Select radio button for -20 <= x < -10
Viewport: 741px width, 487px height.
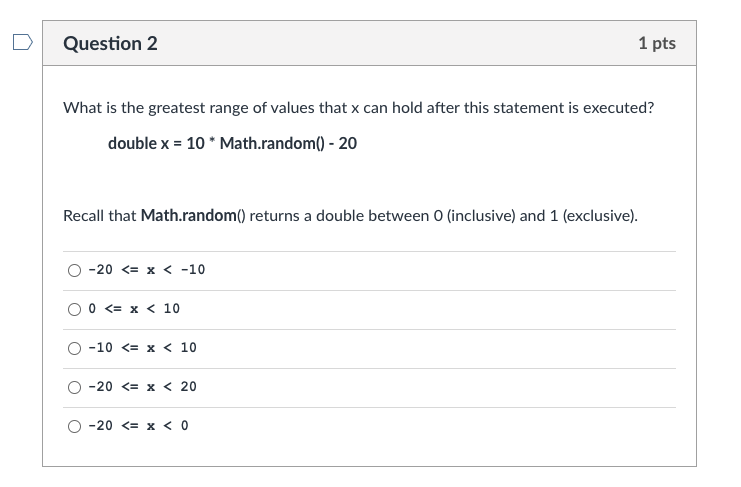tap(74, 270)
